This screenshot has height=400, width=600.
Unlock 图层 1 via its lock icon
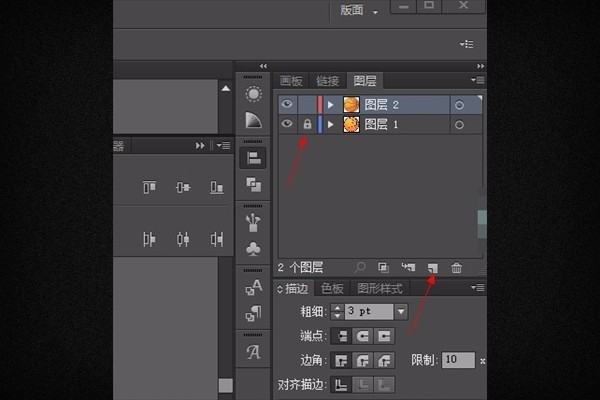point(307,124)
